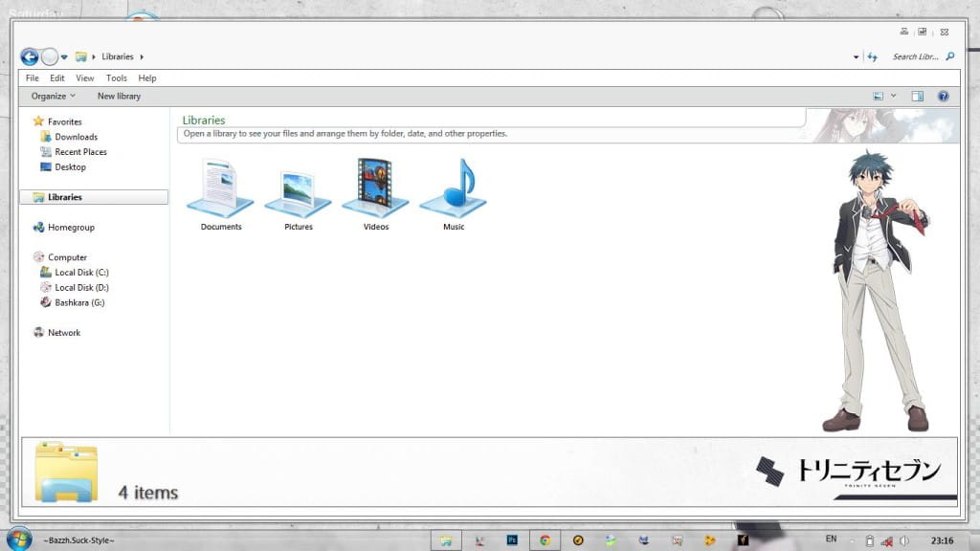Open the View menu
This screenshot has width=980, height=551.
(85, 78)
